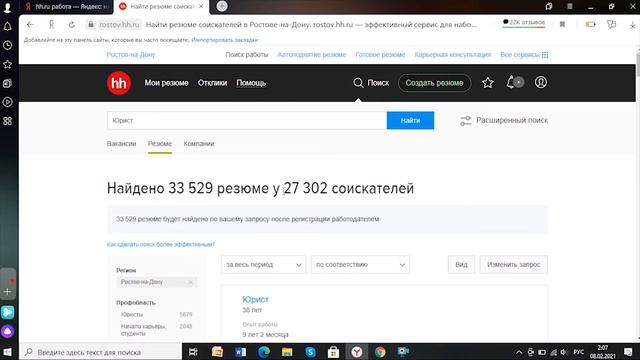
Task: Bookmark page via toolbar bookmark icon
Action: click(562, 24)
